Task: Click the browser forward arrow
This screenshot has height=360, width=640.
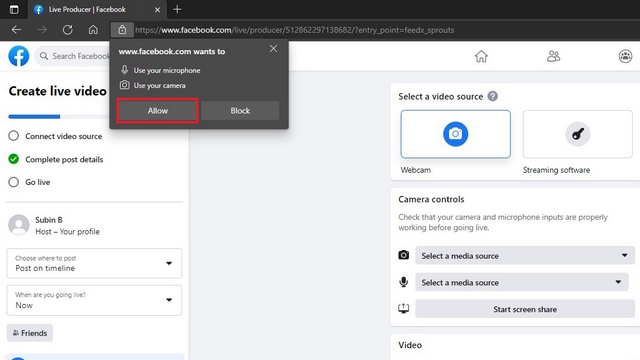Action: (42, 30)
